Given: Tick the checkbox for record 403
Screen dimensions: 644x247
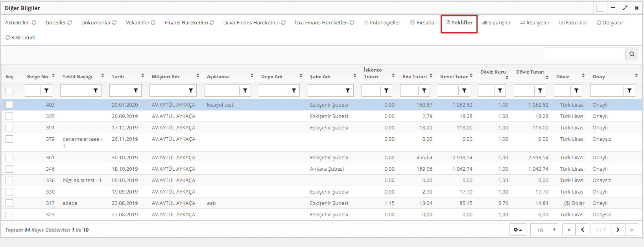Looking at the screenshot, I should pyautogui.click(x=9, y=105).
